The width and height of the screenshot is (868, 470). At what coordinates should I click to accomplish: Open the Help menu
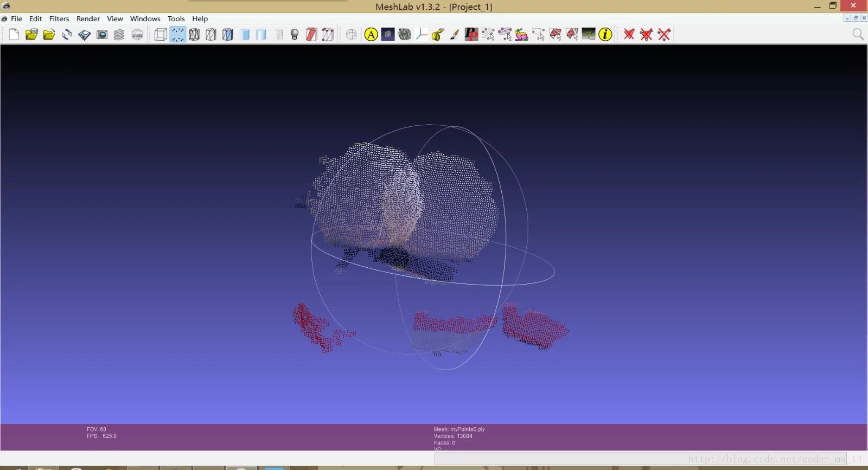click(200, 18)
